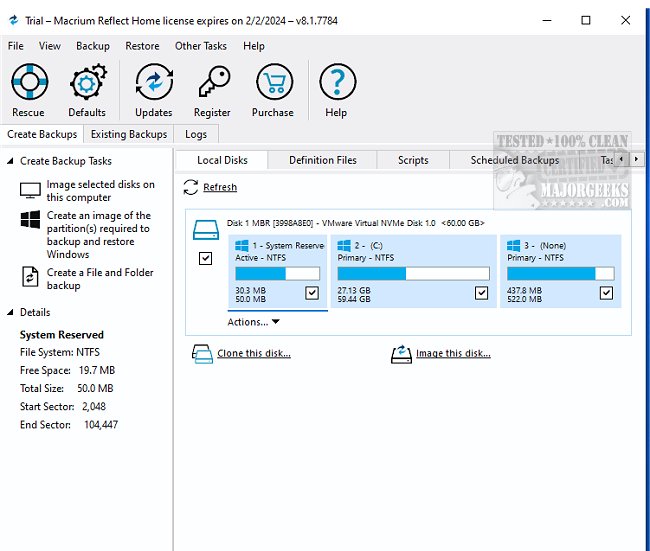Expand the Actions dropdown

click(x=253, y=322)
